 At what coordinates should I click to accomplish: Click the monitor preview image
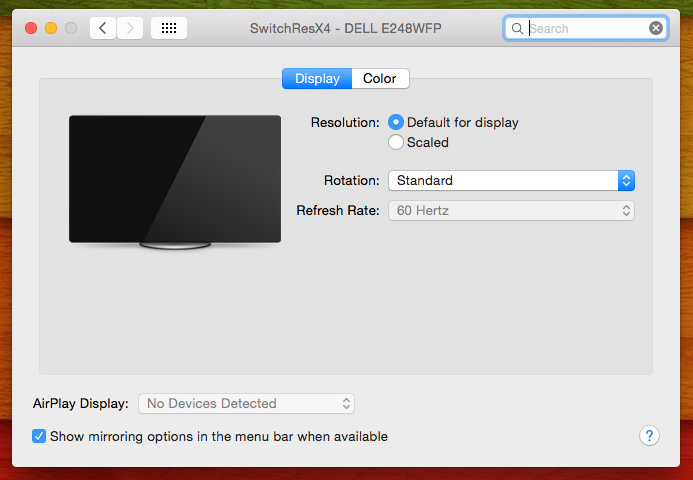click(175, 182)
